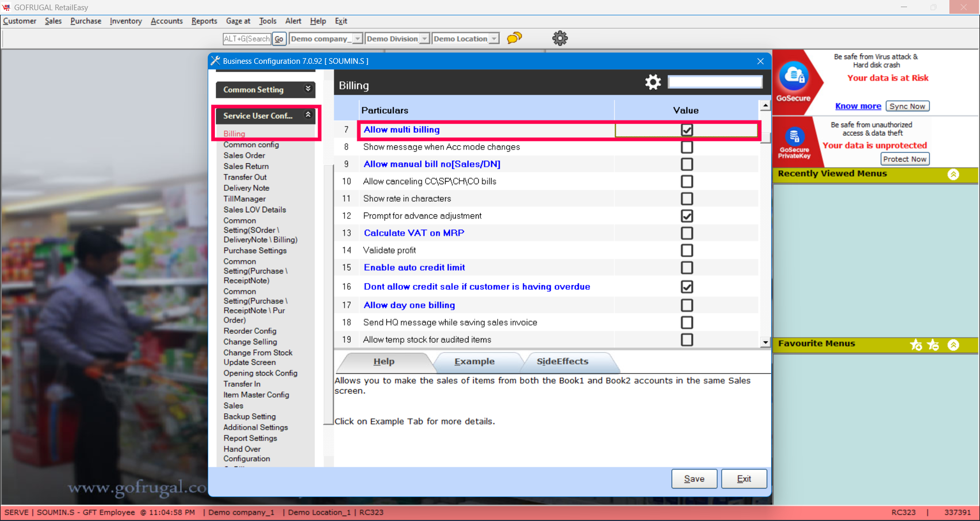Click the Business Configuration wrench icon
Image resolution: width=980 pixels, height=521 pixels.
[215, 61]
